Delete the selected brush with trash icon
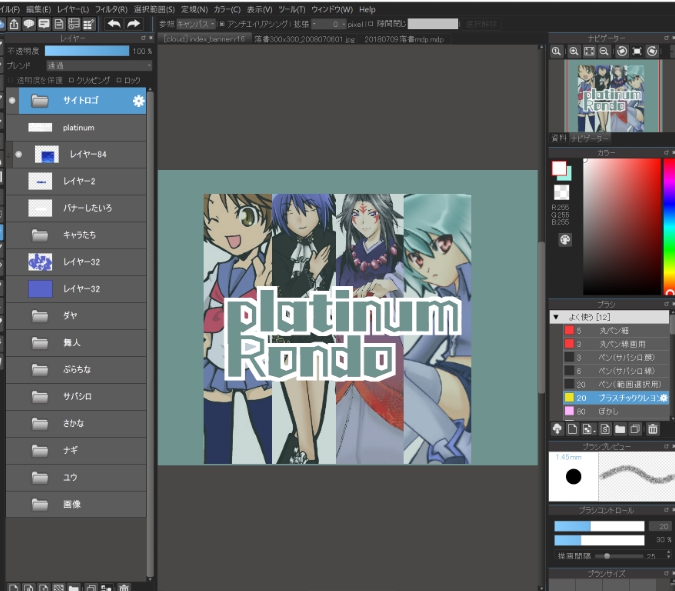The image size is (675, 591). [653, 429]
